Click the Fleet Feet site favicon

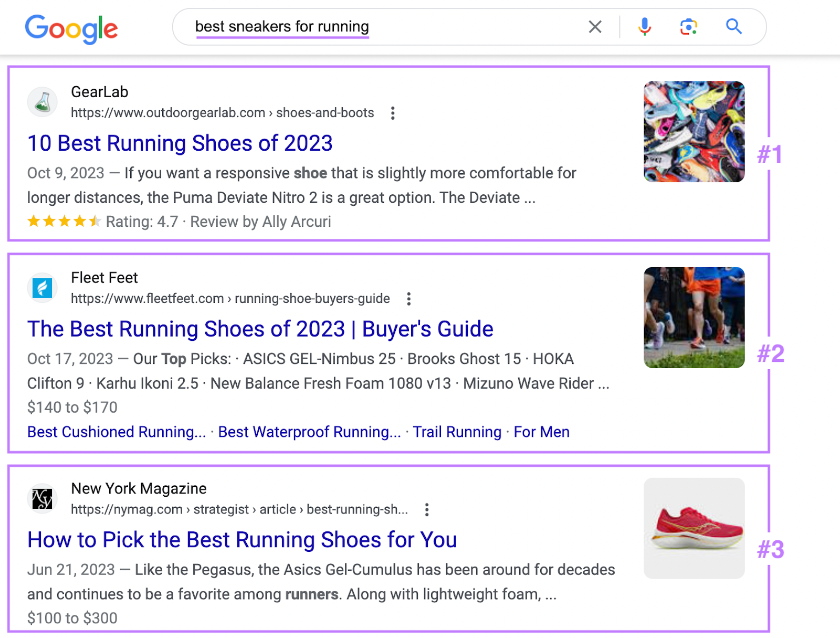(43, 287)
